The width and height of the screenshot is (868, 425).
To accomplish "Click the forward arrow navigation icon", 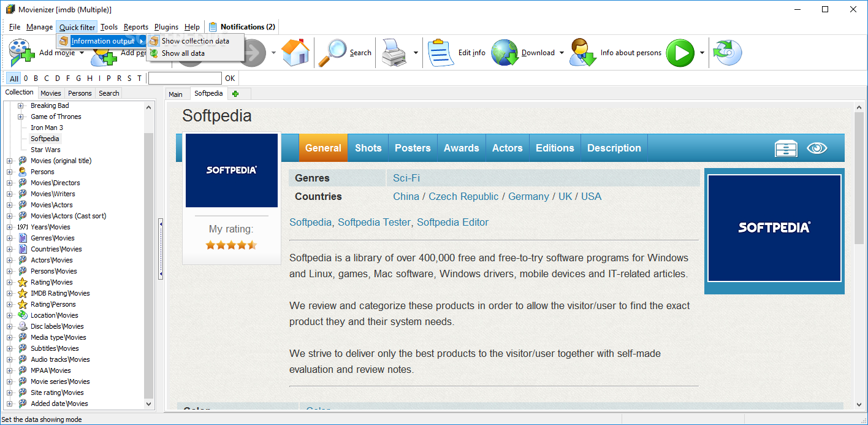I will click(254, 53).
